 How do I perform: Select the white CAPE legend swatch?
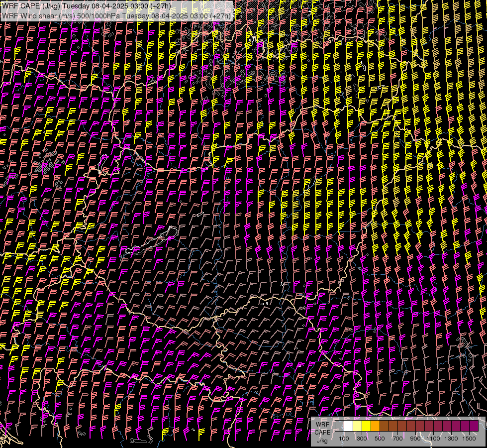(x=349, y=426)
